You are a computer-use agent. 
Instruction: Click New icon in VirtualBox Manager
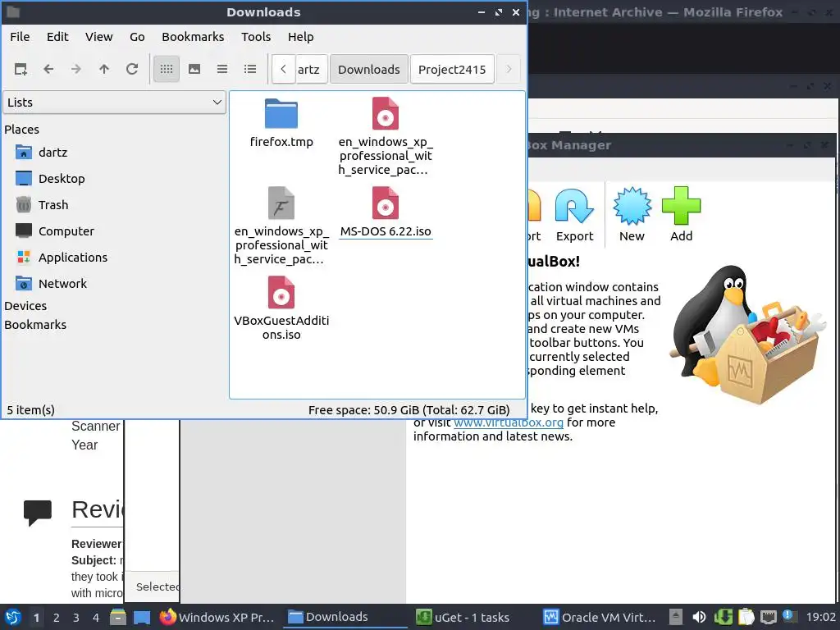[632, 214]
